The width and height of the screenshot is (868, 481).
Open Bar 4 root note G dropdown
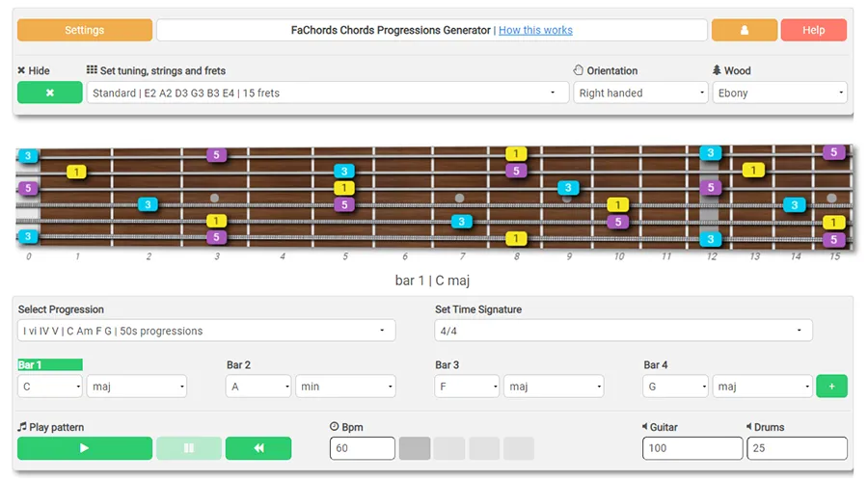[x=675, y=387]
